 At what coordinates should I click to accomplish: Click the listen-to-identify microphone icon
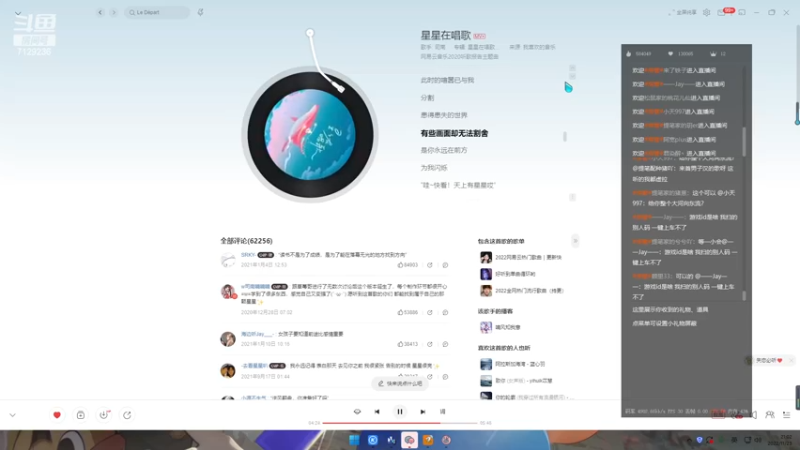pos(201,12)
